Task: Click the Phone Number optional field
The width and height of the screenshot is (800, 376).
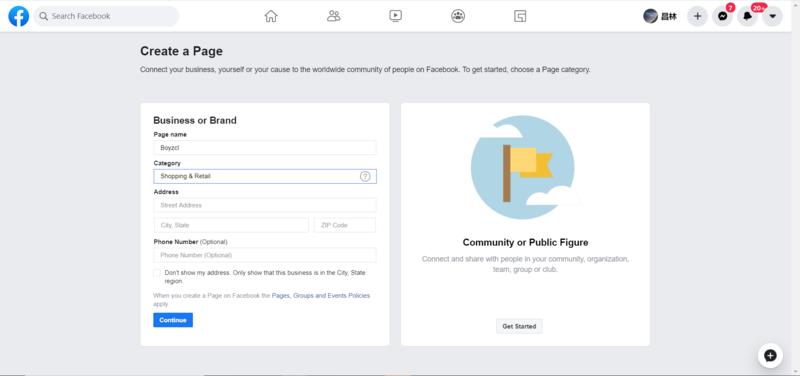Action: click(265, 255)
